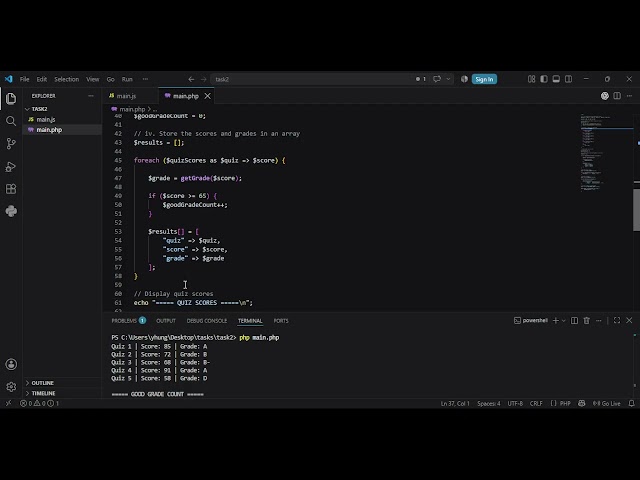Go forward with the right arrow

[203, 79]
